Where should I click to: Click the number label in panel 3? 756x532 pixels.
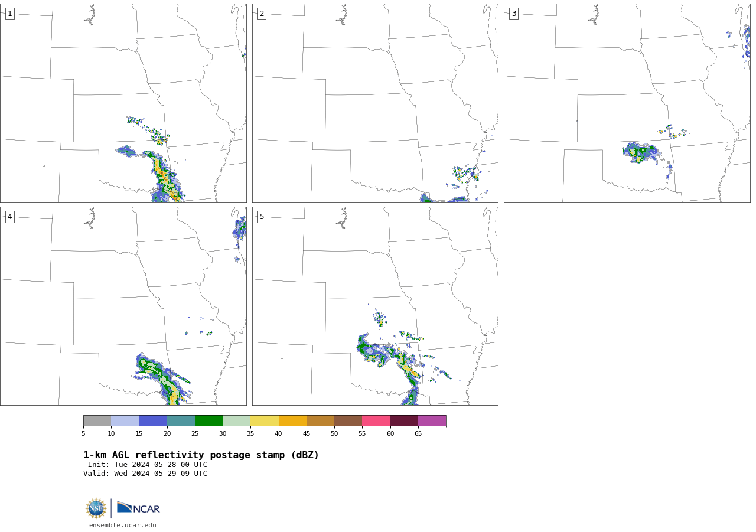[513, 14]
